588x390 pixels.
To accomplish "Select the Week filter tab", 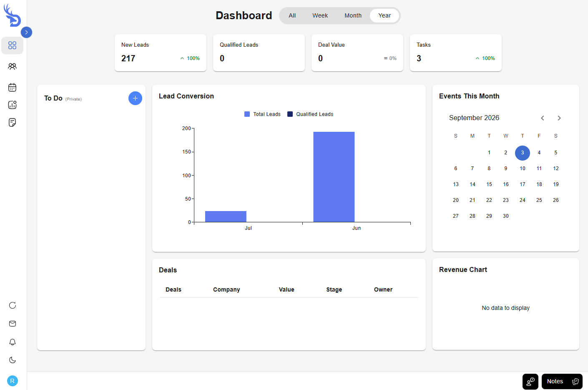I will click(320, 15).
